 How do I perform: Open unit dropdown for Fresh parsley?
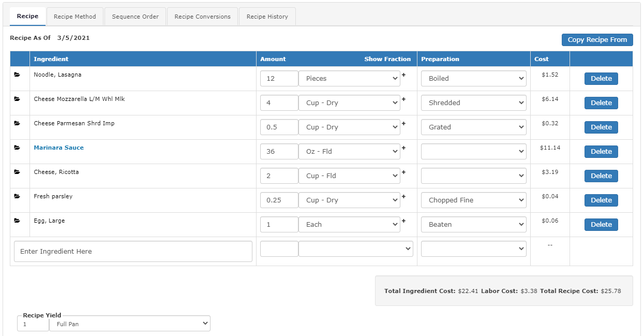click(x=349, y=200)
